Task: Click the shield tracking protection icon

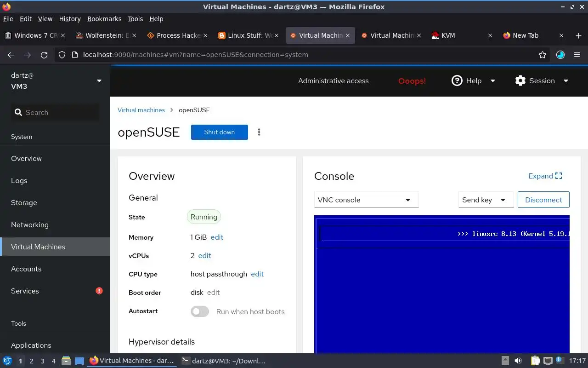Action: click(x=62, y=55)
